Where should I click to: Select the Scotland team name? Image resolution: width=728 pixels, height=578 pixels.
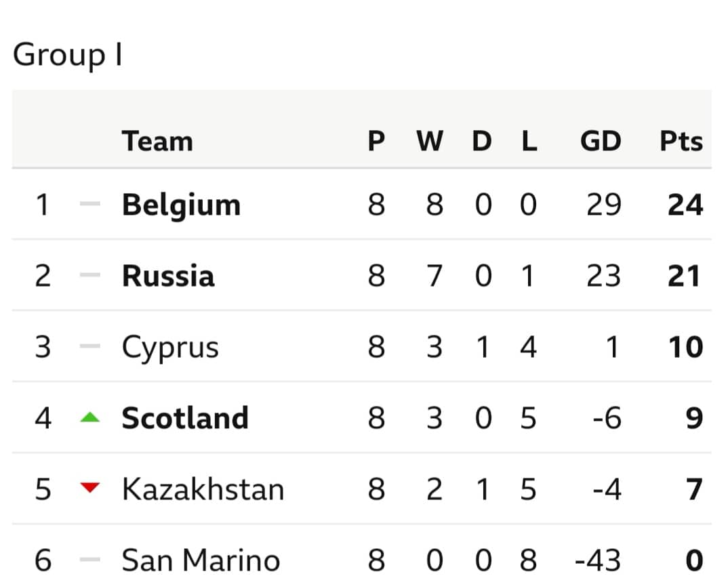tap(185, 418)
